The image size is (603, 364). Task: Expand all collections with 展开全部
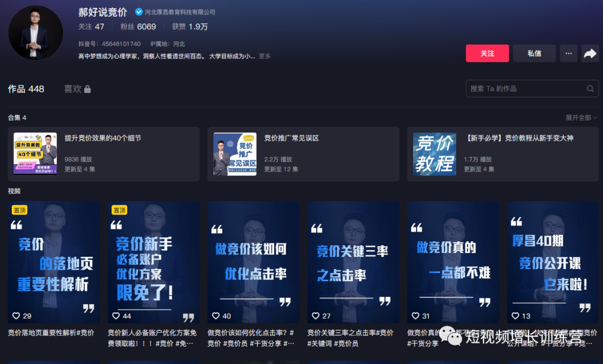(x=581, y=118)
